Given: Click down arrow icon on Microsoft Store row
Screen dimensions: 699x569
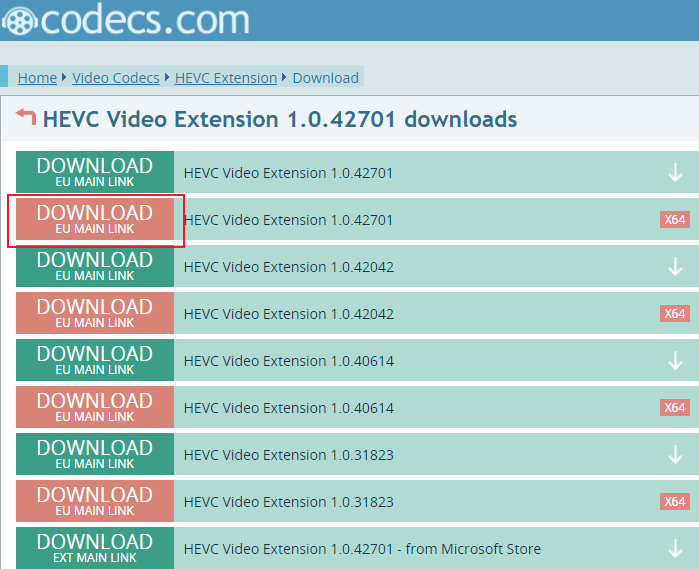Looking at the screenshot, I should (x=675, y=549).
